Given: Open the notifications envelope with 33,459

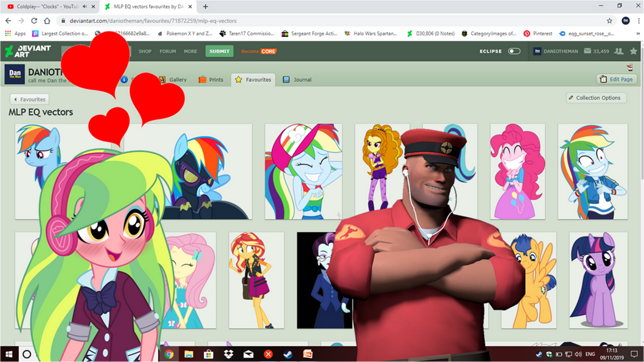Looking at the screenshot, I should point(597,51).
